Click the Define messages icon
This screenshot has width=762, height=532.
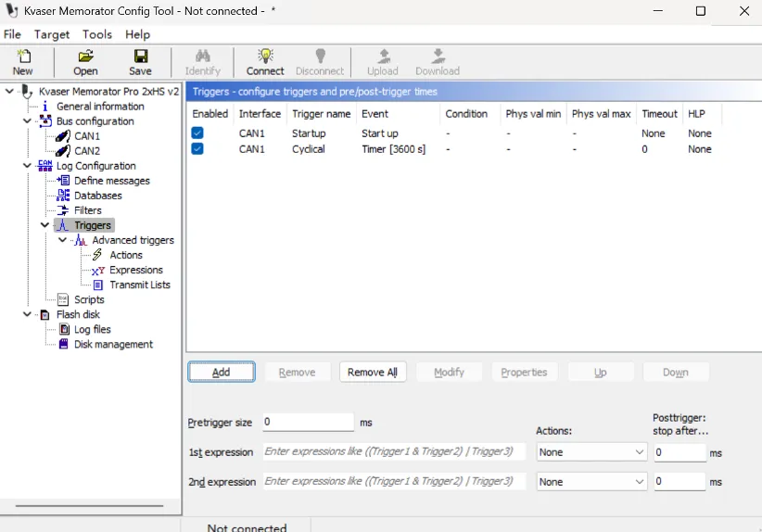click(x=63, y=180)
